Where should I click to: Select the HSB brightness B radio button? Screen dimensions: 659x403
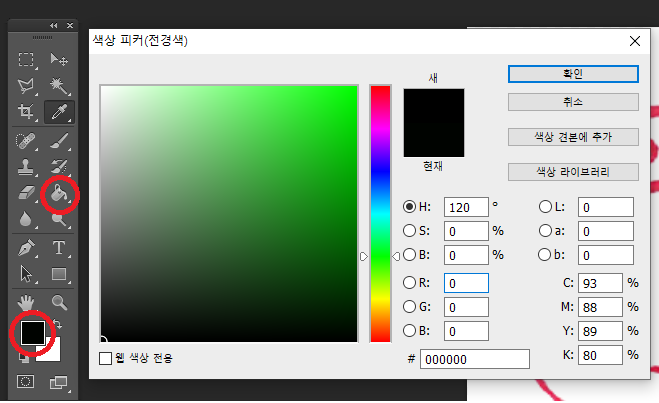point(409,255)
